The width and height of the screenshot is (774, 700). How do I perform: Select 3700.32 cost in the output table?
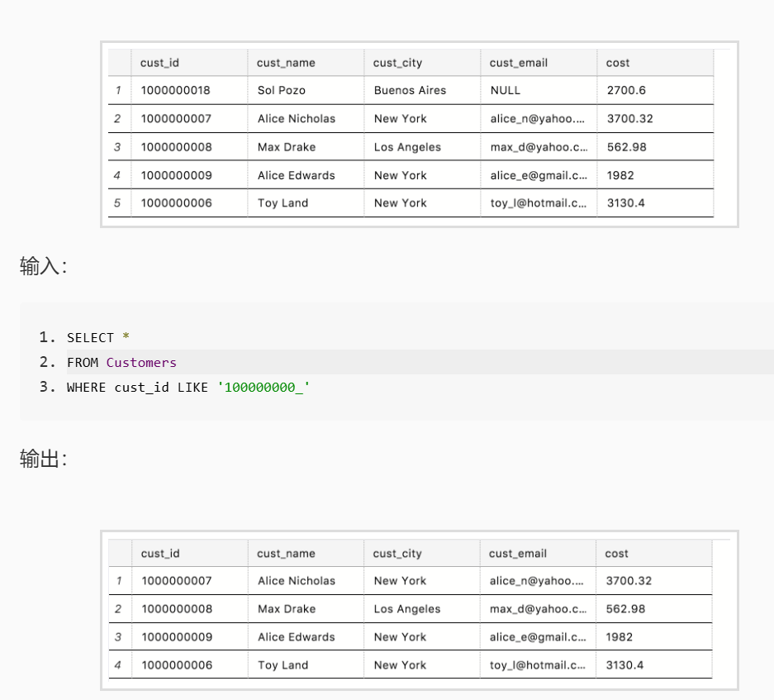point(654,580)
